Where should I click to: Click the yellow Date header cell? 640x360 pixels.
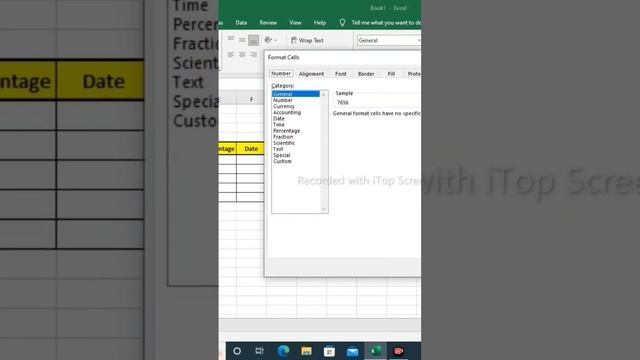(x=250, y=149)
